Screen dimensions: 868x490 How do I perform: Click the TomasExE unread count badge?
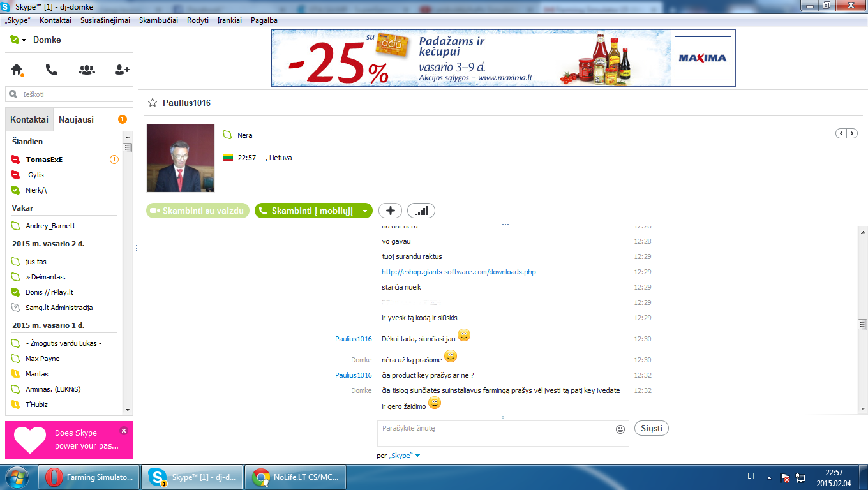click(x=114, y=160)
